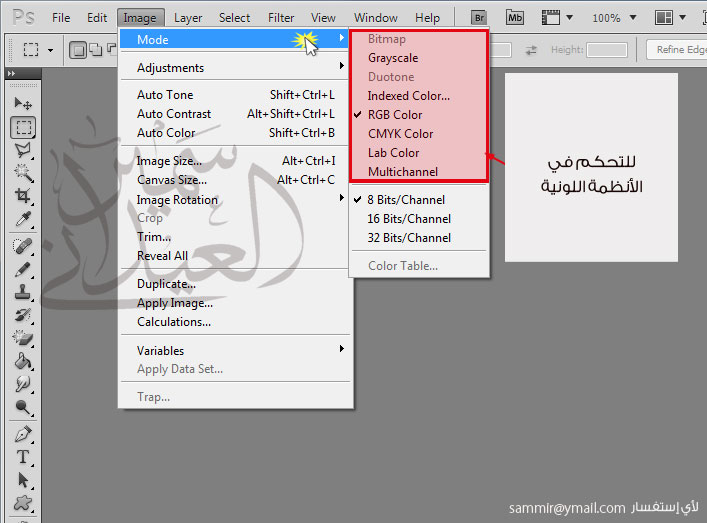Click the Photoshop Ps logo
Screen dimensions: 707x523
point(23,18)
